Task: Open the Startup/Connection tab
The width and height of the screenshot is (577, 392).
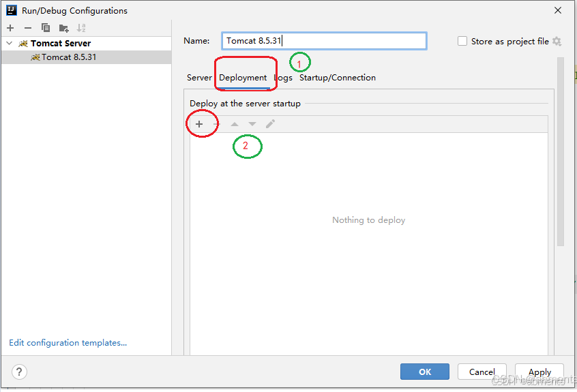Action: 338,78
